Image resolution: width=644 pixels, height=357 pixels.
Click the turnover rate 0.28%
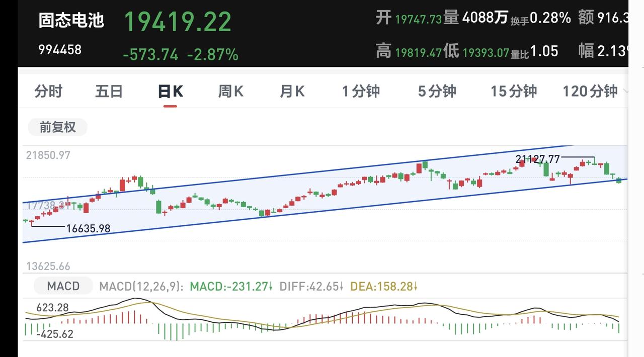tap(550, 18)
